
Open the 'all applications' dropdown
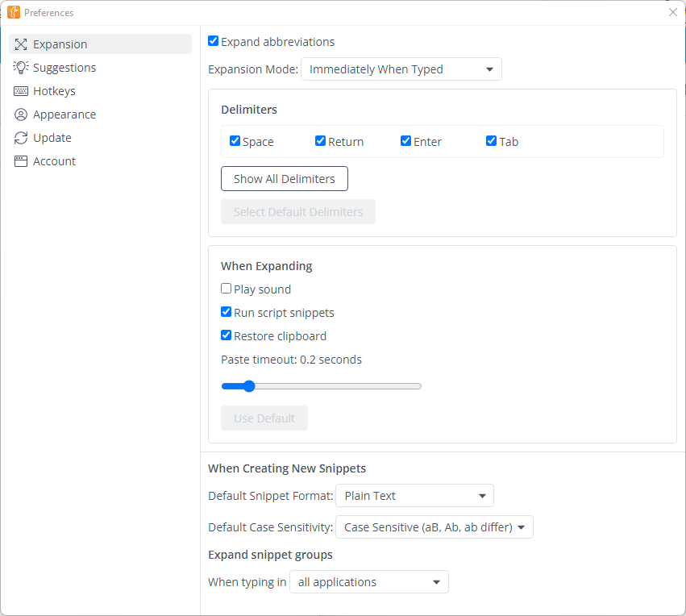pos(368,582)
